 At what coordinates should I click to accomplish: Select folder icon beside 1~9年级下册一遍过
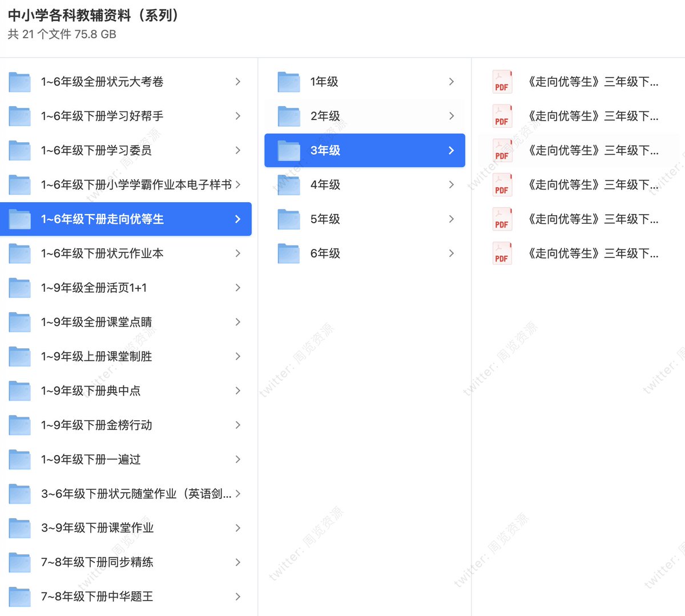tap(19, 459)
